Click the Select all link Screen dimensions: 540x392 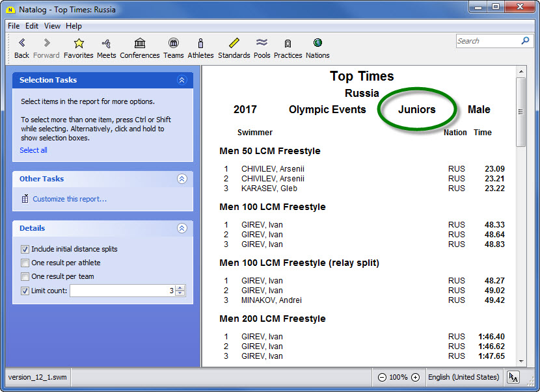(33, 150)
